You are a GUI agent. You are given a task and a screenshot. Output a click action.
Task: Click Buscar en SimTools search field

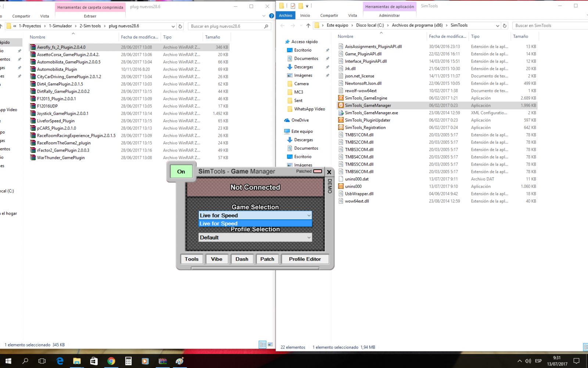pyautogui.click(x=550, y=25)
